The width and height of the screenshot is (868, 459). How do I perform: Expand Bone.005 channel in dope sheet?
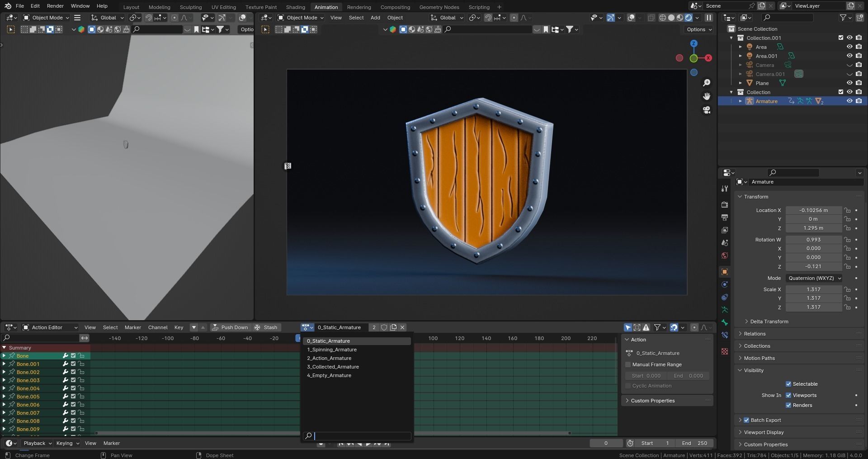point(4,397)
